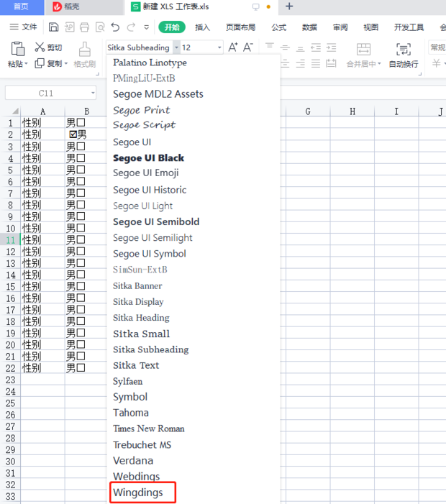Click the bottom align icon
Image resolution: width=446 pixels, height=504 pixels.
click(301, 49)
